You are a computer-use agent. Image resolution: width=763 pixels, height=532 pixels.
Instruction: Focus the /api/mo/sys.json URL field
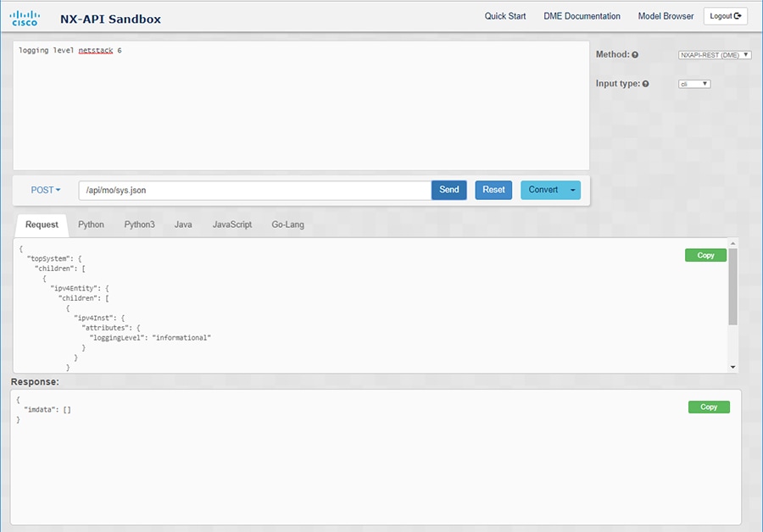click(x=255, y=190)
